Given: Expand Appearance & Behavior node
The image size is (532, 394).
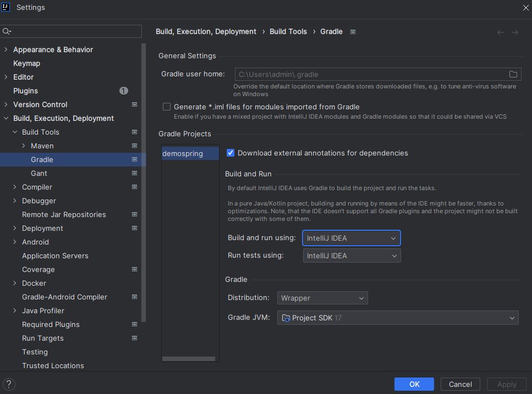Looking at the screenshot, I should 6,49.
